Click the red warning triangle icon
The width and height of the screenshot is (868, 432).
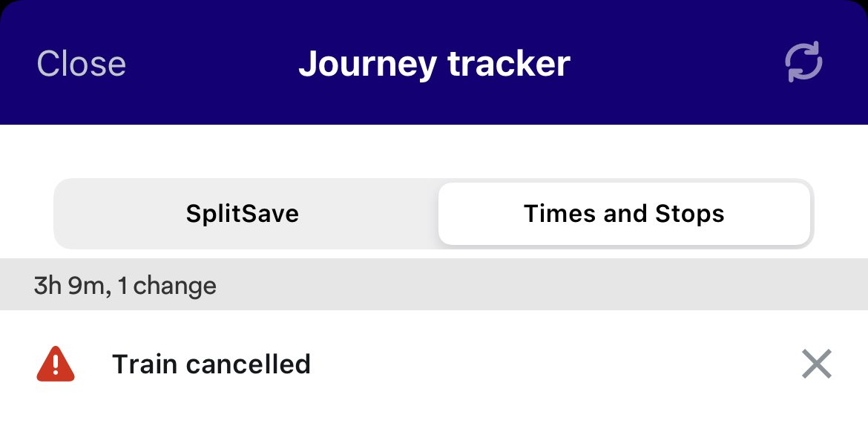tap(56, 364)
